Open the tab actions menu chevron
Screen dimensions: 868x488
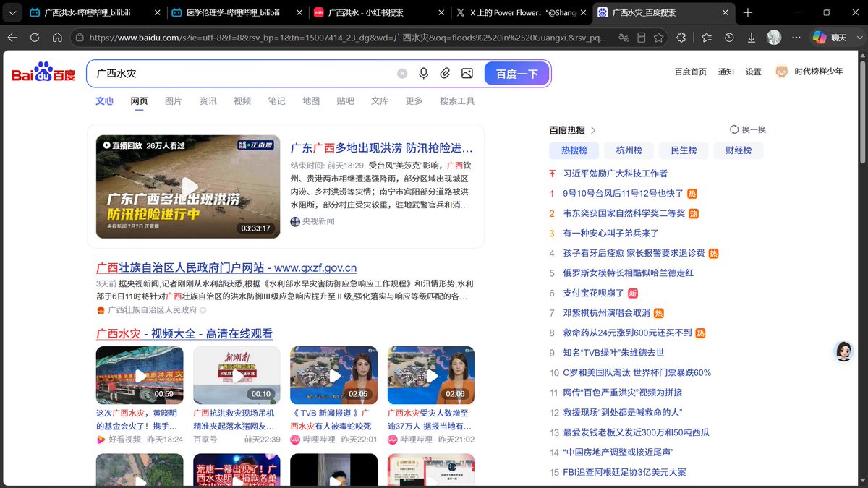[12, 12]
